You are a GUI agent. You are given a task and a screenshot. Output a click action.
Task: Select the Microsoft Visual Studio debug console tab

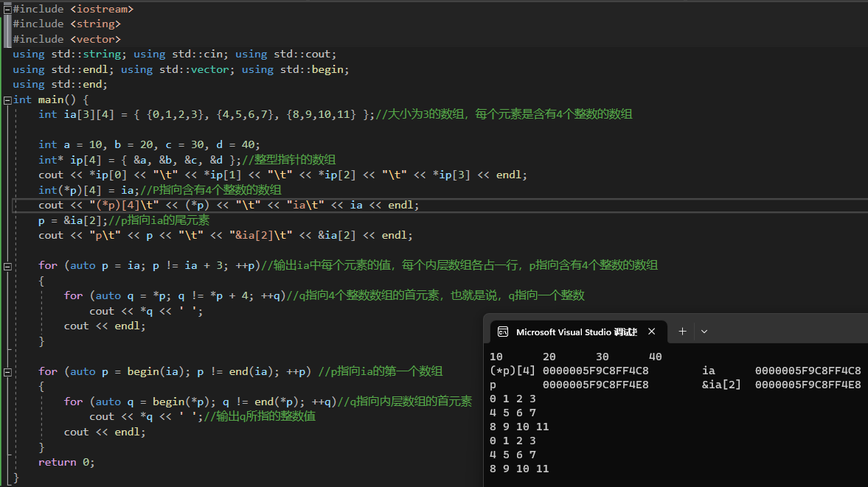[575, 332]
